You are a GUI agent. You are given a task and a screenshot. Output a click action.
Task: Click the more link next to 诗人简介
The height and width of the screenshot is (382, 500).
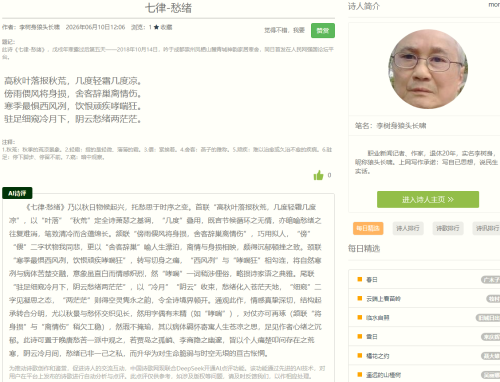pos(494,5)
